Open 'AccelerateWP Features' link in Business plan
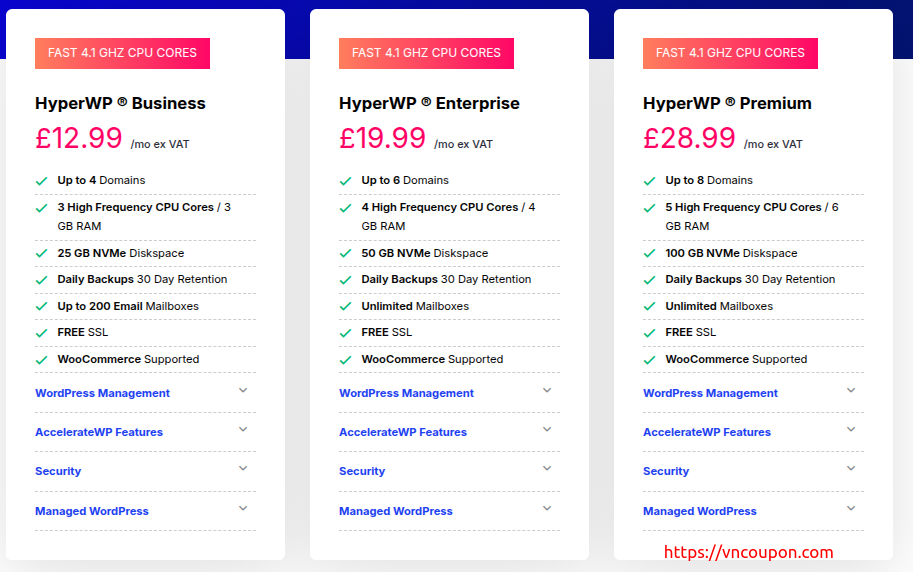Screen dimensions: 913x572 99,432
